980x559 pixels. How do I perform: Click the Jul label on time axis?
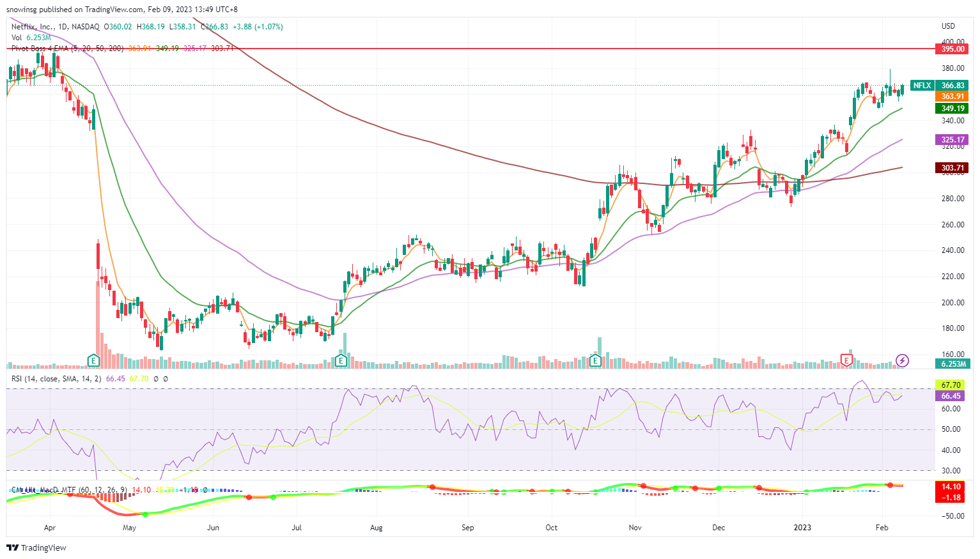point(297,528)
